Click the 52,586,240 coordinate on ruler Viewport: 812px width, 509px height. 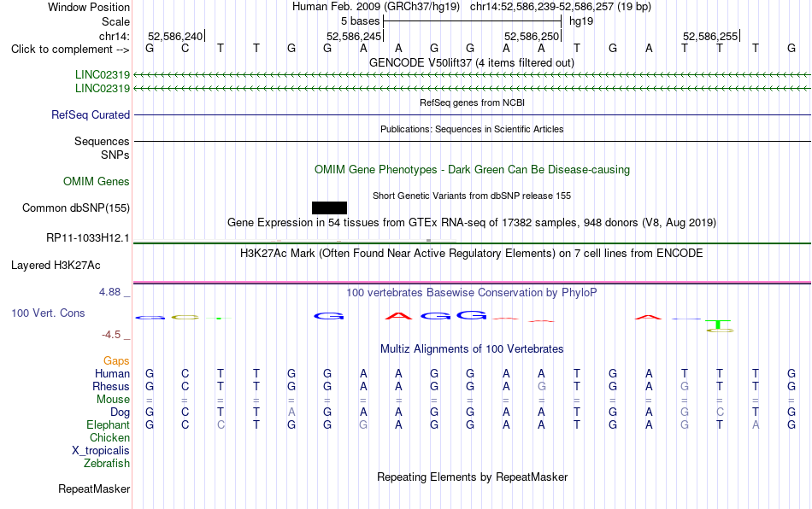175,36
